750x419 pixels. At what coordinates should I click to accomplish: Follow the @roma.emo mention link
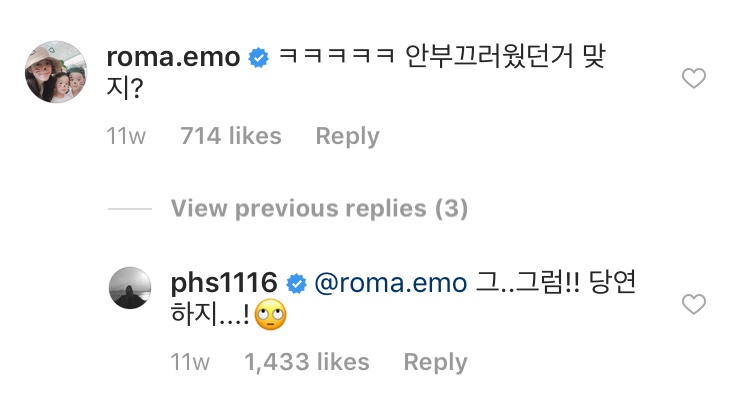tap(391, 284)
